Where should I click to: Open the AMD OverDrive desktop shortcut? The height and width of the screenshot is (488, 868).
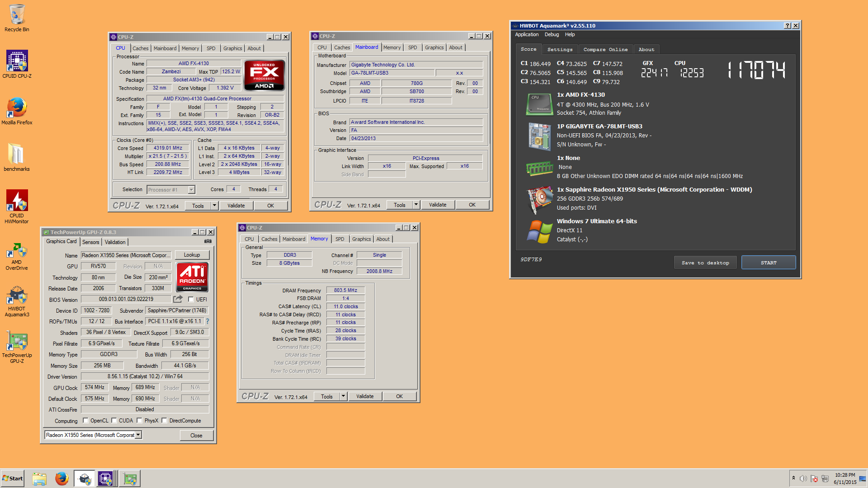coord(17,257)
